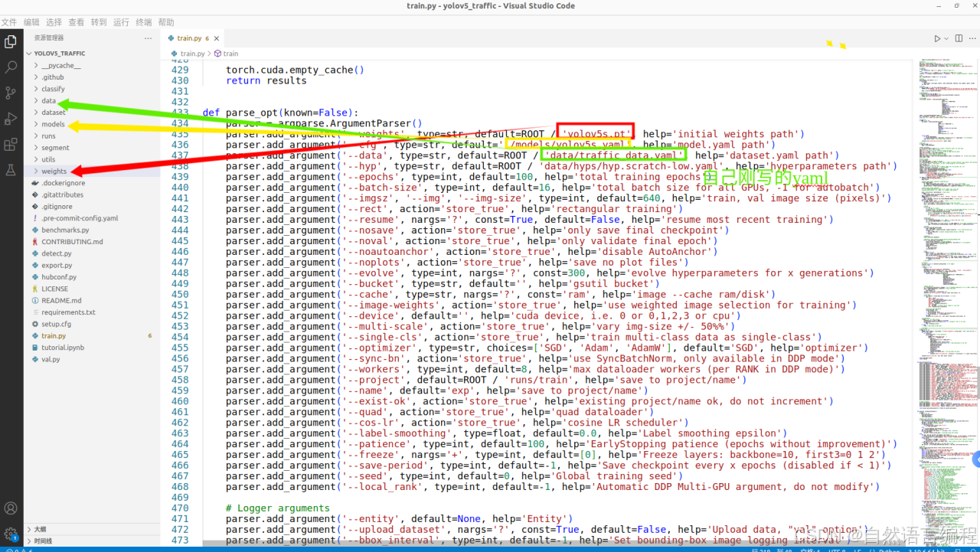Expand the data folder
The height and width of the screenshot is (552, 980).
92,101
